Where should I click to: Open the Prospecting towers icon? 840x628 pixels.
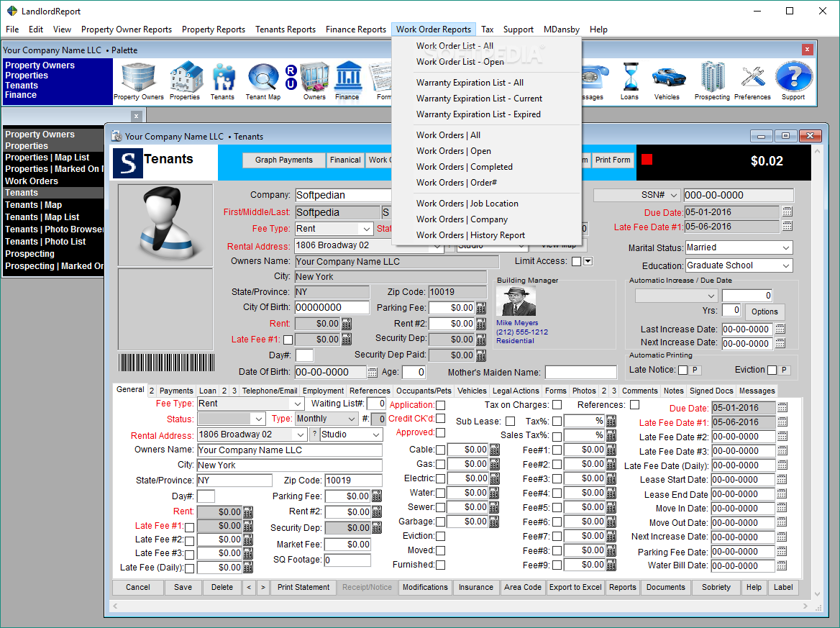[x=713, y=81]
